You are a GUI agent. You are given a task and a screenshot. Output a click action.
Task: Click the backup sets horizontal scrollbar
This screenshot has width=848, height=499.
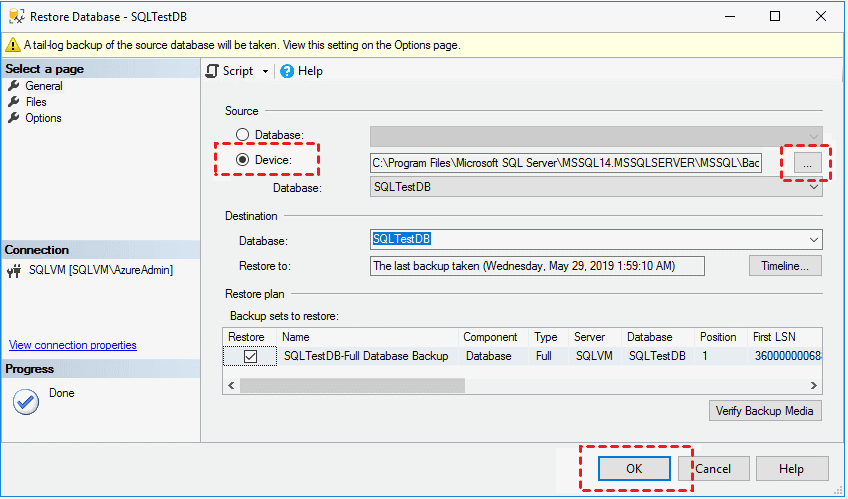(x=350, y=384)
